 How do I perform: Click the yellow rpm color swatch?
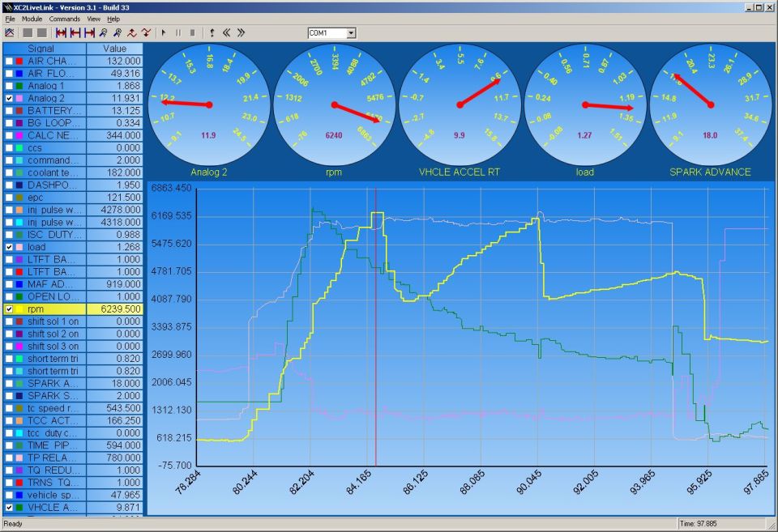pyautogui.click(x=19, y=309)
